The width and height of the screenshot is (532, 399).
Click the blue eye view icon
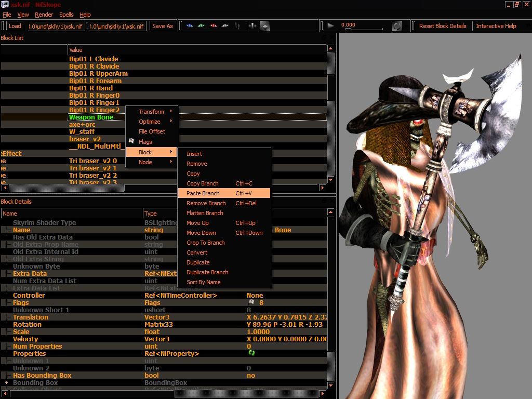[x=190, y=26]
